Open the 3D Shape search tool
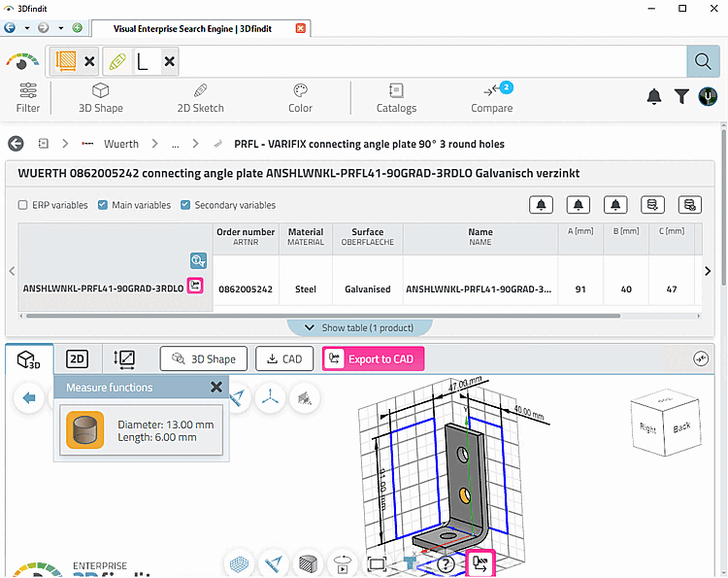This screenshot has width=728, height=578. [x=101, y=98]
